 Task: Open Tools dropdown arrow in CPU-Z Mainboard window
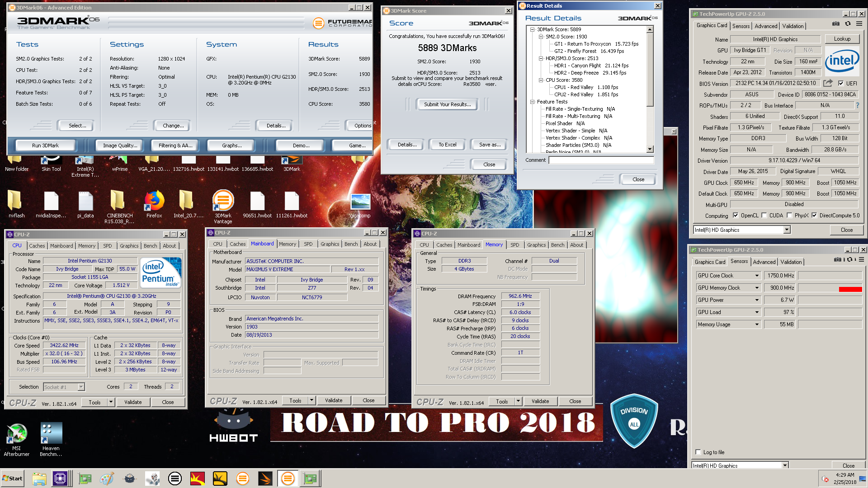311,400
